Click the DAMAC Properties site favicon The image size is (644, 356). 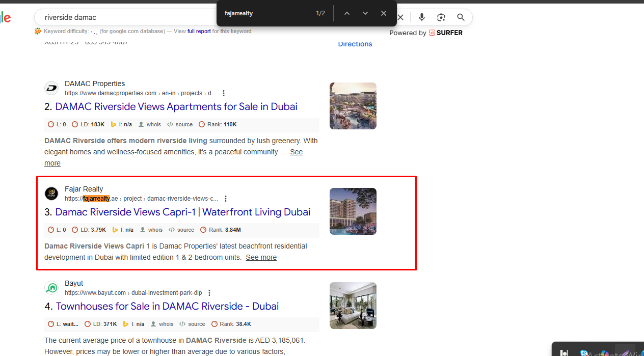click(x=51, y=88)
